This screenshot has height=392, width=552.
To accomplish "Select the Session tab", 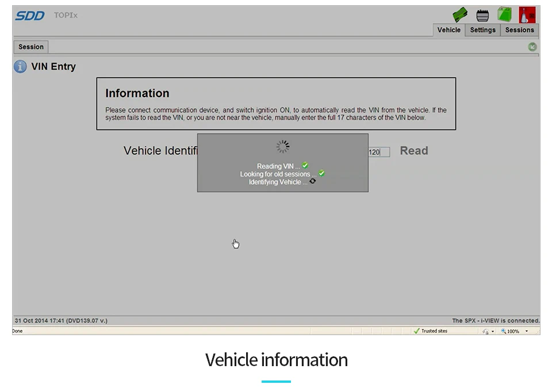I will 31,47.
